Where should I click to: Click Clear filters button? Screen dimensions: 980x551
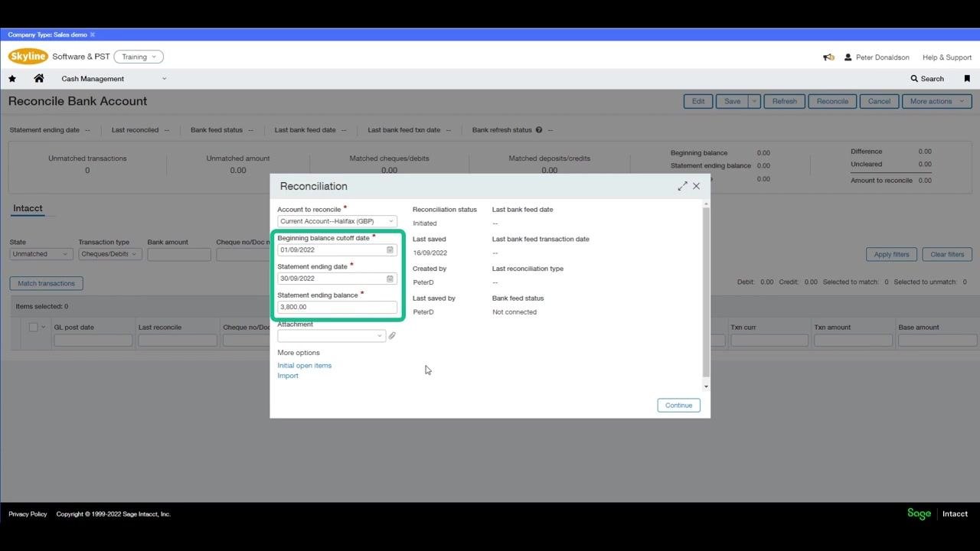pos(947,254)
